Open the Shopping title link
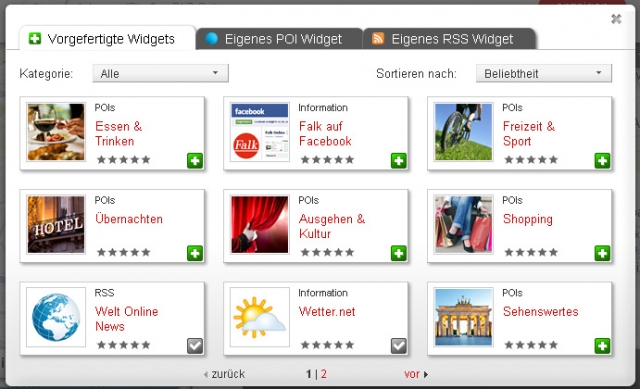The width and height of the screenshot is (640, 389). (x=527, y=219)
